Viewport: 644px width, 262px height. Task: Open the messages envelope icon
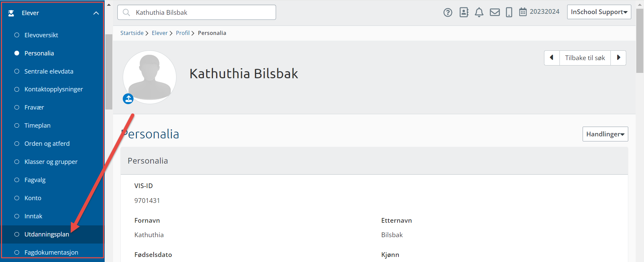[x=495, y=12]
